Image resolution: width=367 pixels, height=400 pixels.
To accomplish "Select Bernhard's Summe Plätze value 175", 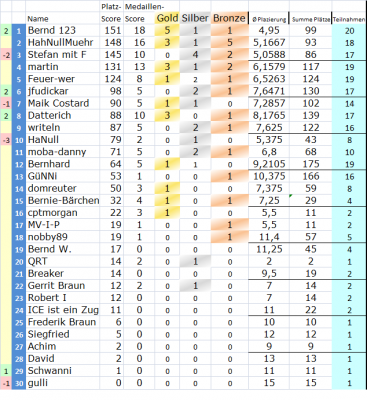I will (x=311, y=164).
